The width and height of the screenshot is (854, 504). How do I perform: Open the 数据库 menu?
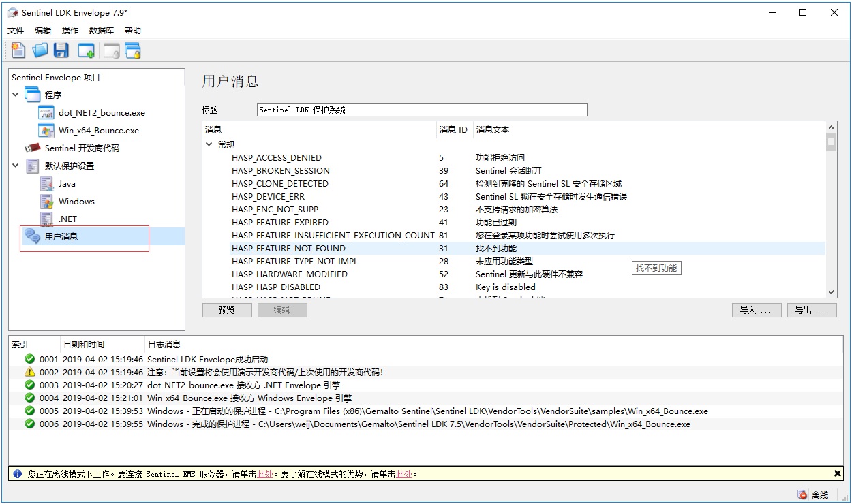[x=102, y=31]
